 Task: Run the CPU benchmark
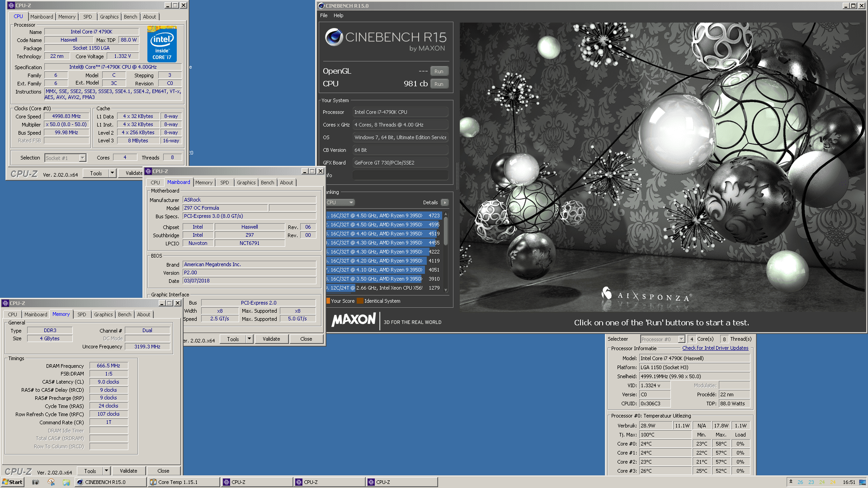[439, 84]
